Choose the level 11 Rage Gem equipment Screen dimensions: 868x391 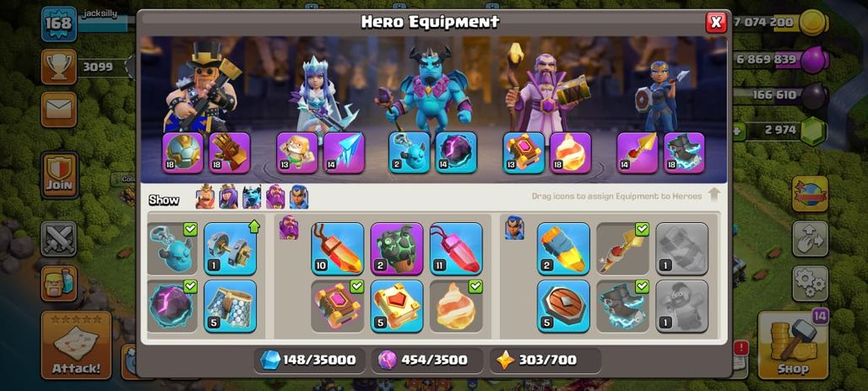coord(456,248)
